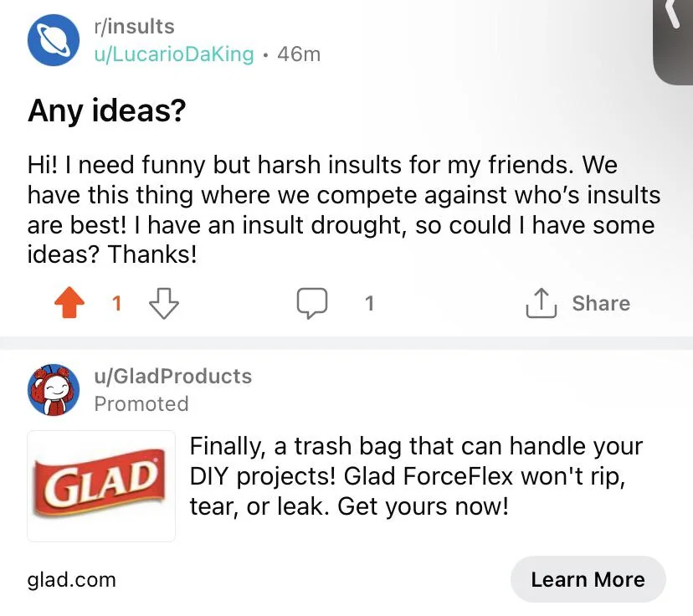Tap the share arrow icon
Screen dimensions: 693x616
tap(541, 304)
